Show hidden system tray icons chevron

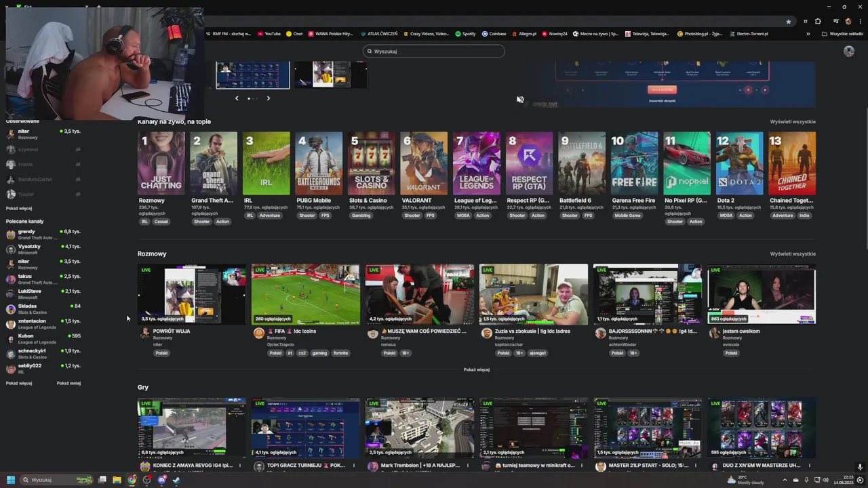[x=785, y=480]
